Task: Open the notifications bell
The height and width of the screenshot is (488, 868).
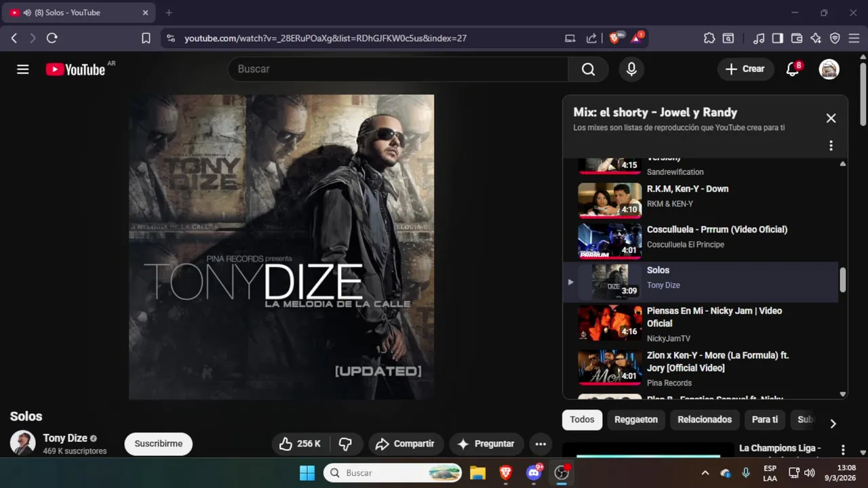Action: (x=792, y=69)
